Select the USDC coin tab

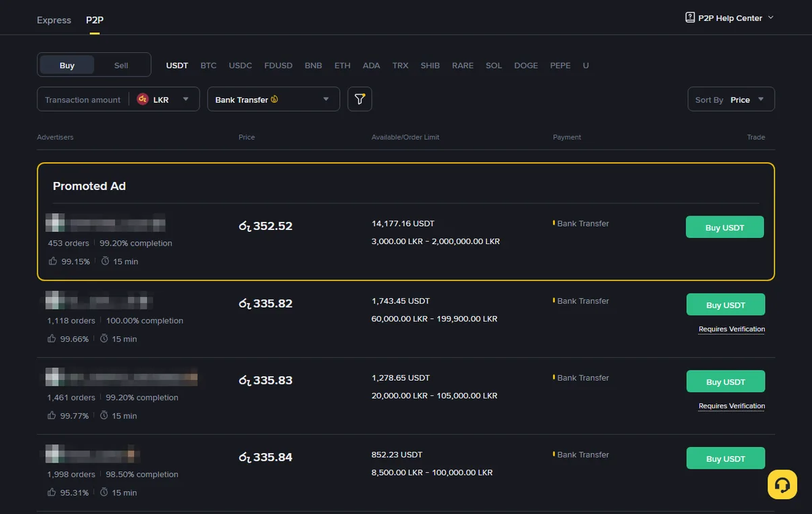[x=240, y=66]
